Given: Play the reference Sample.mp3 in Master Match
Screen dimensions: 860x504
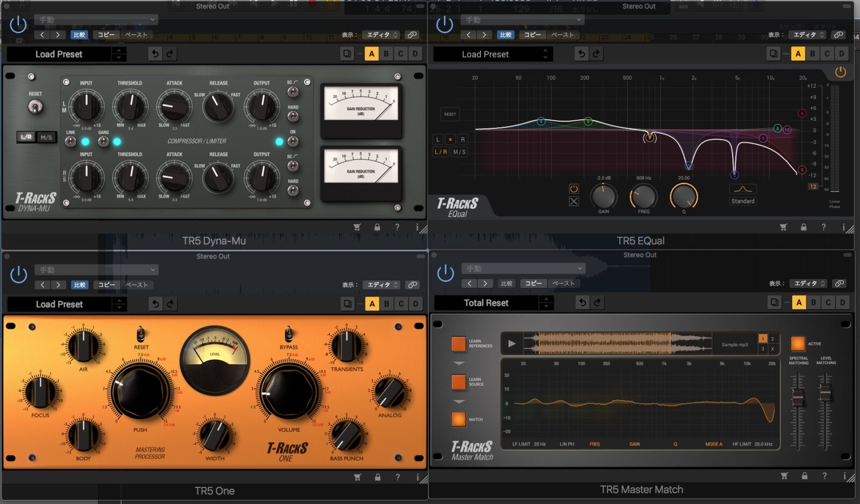Looking at the screenshot, I should pyautogui.click(x=512, y=344).
